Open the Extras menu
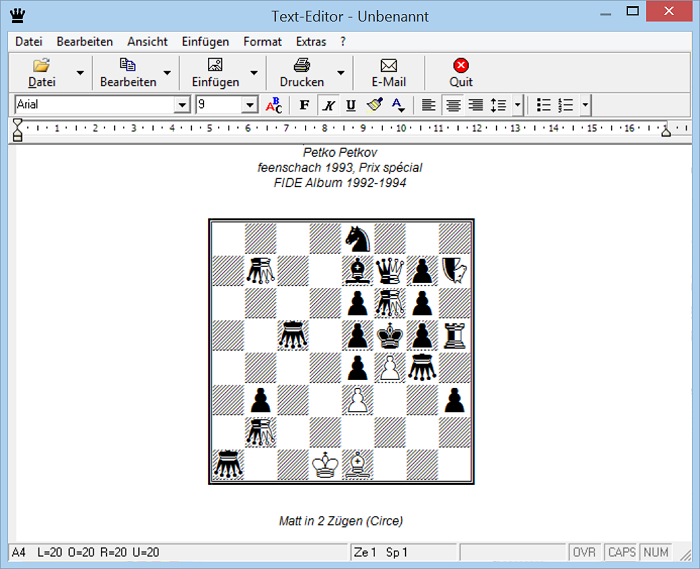The image size is (700, 569). [x=311, y=42]
